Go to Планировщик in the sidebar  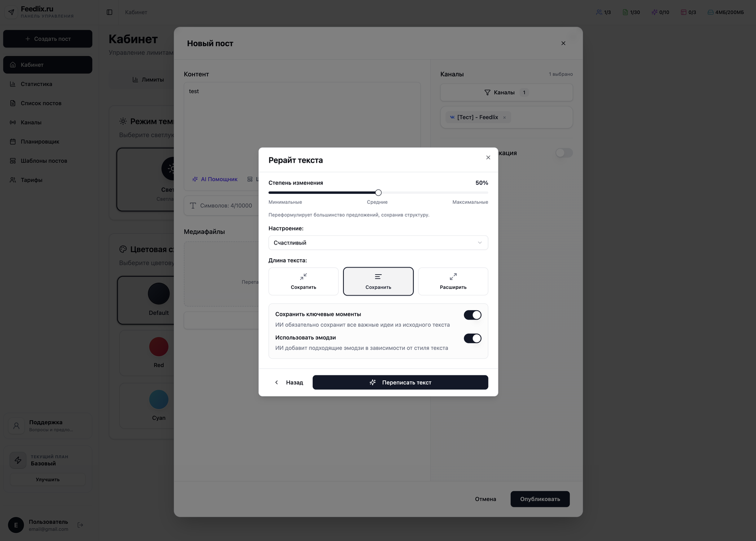40,142
